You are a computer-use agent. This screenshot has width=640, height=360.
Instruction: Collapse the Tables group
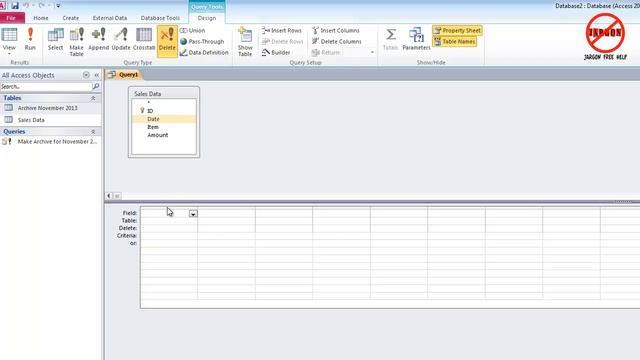coord(93,98)
